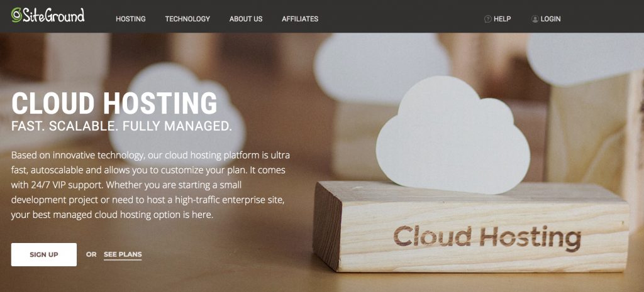Click the OR text beside Sign Up

(x=91, y=255)
